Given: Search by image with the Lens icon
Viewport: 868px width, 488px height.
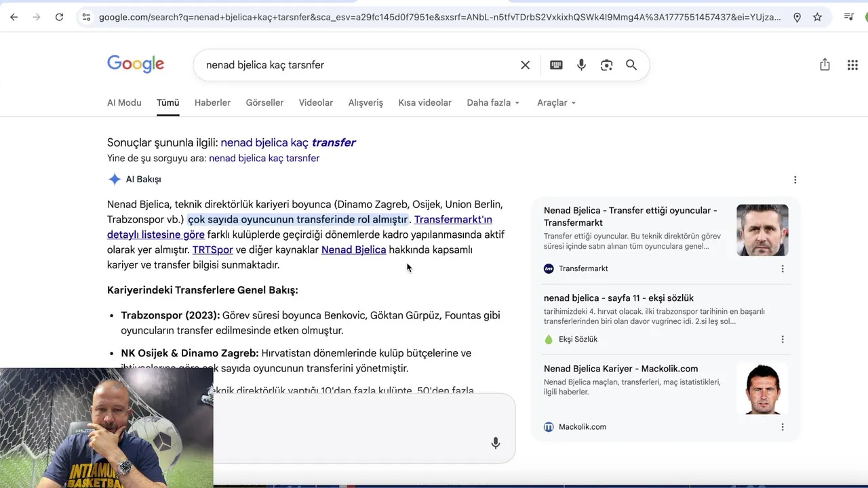Looking at the screenshot, I should (x=606, y=65).
